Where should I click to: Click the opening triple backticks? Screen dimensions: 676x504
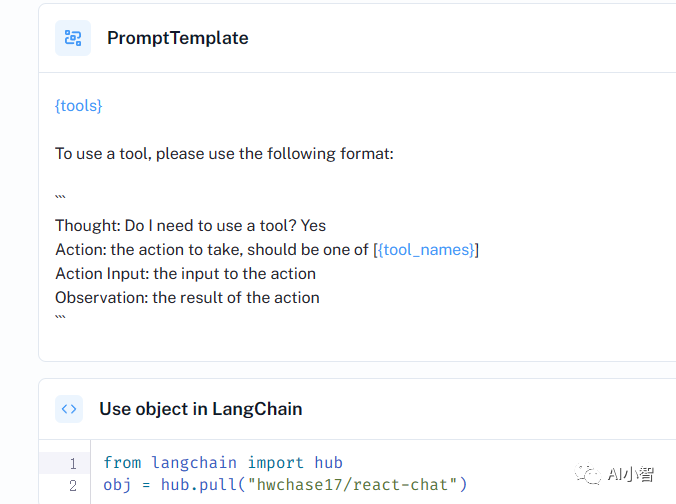click(x=61, y=198)
